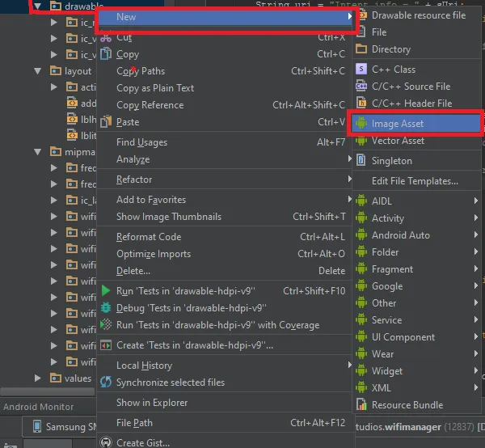Image resolution: width=485 pixels, height=448 pixels.
Task: Select the 'add' layout file row
Action: [82, 103]
